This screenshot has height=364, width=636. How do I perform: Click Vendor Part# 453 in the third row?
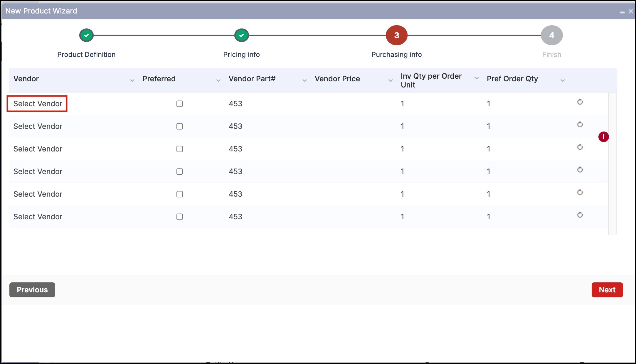(235, 149)
